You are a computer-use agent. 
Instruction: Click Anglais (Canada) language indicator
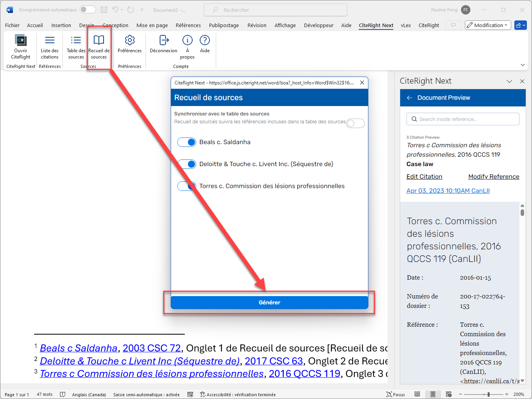click(x=89, y=394)
